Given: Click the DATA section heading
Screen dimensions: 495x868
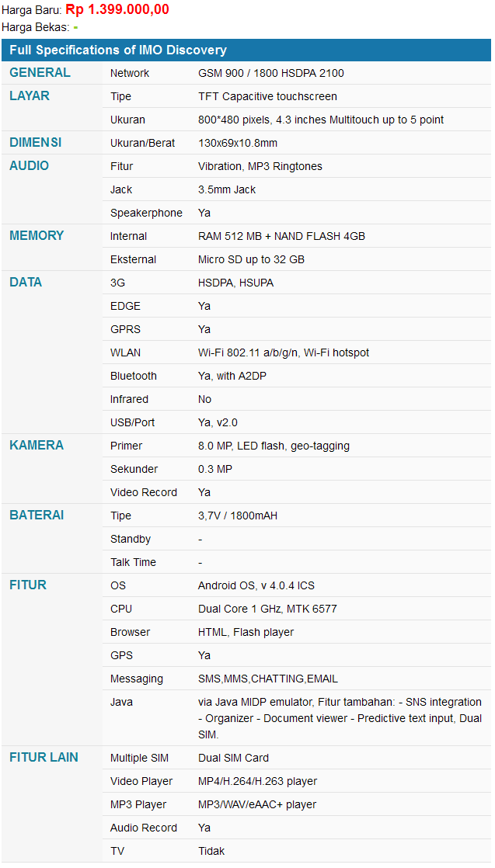Looking at the screenshot, I should (26, 283).
